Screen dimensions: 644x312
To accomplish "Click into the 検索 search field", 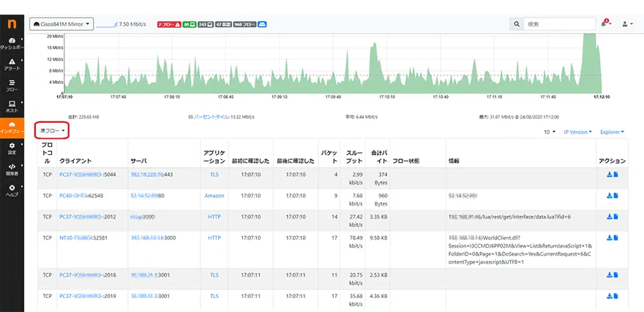I will click(558, 24).
